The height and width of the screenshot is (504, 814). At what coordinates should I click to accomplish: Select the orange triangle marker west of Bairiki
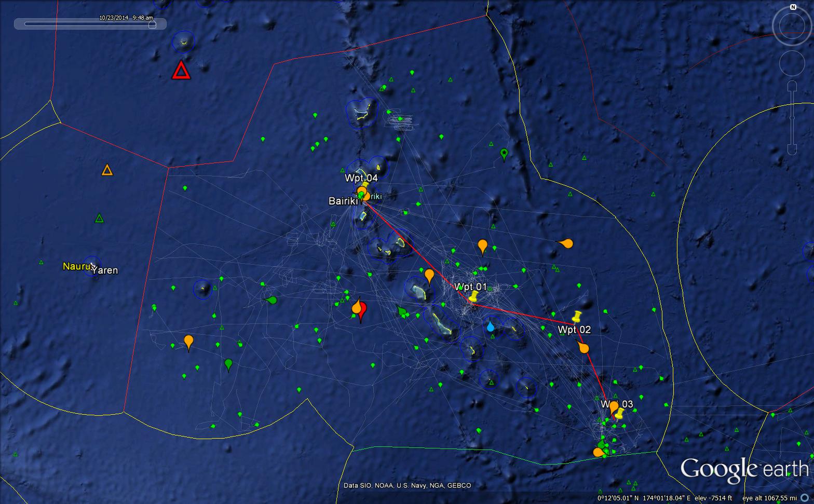click(107, 170)
